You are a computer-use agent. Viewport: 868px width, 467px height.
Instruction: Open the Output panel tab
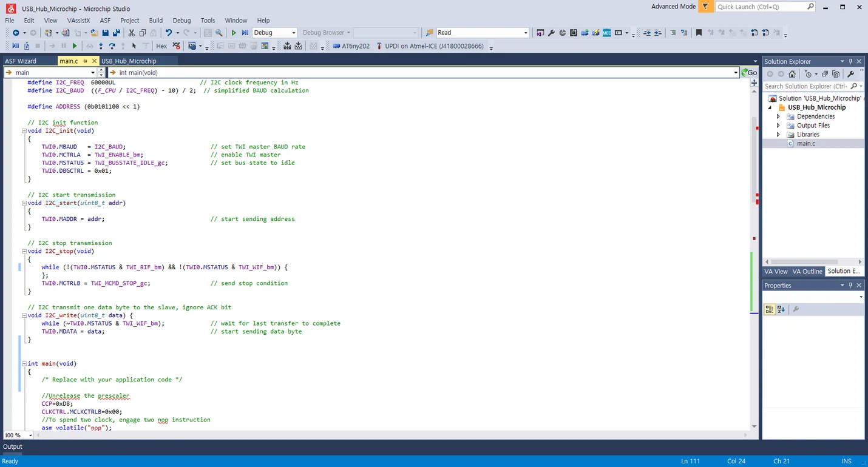click(12, 446)
